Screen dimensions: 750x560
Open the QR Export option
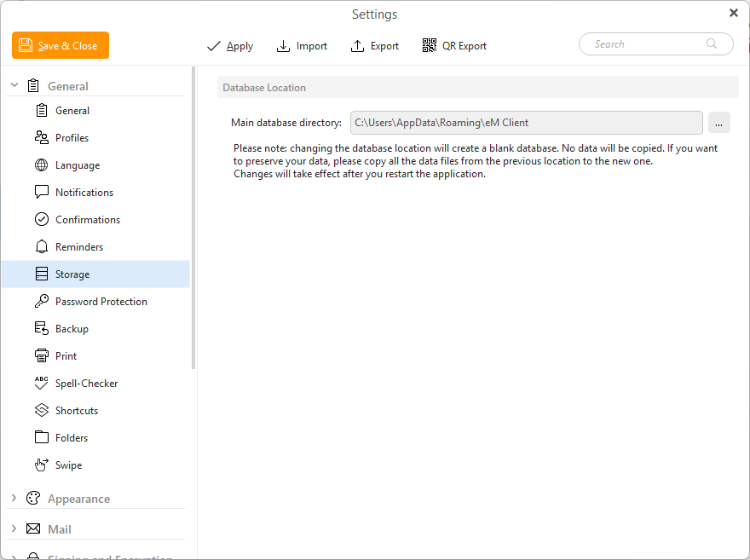click(454, 46)
